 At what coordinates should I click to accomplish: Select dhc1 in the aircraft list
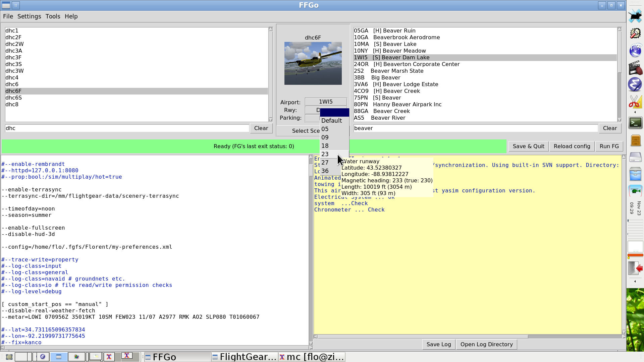[x=137, y=31]
